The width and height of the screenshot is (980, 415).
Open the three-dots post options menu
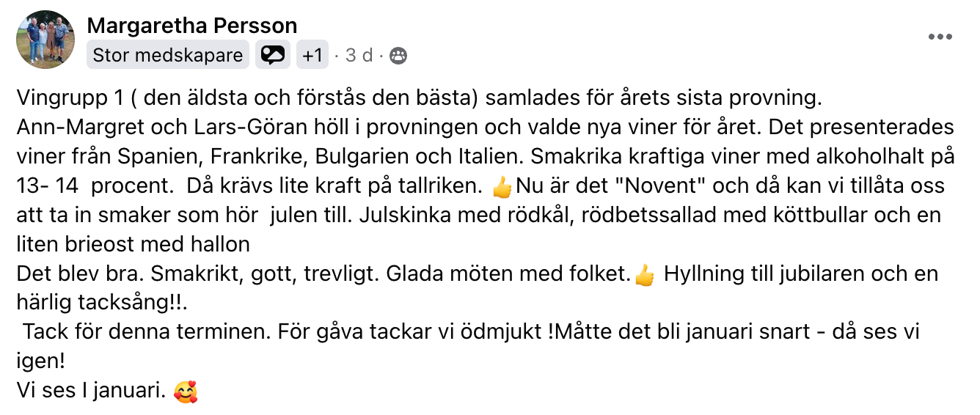click(x=940, y=37)
